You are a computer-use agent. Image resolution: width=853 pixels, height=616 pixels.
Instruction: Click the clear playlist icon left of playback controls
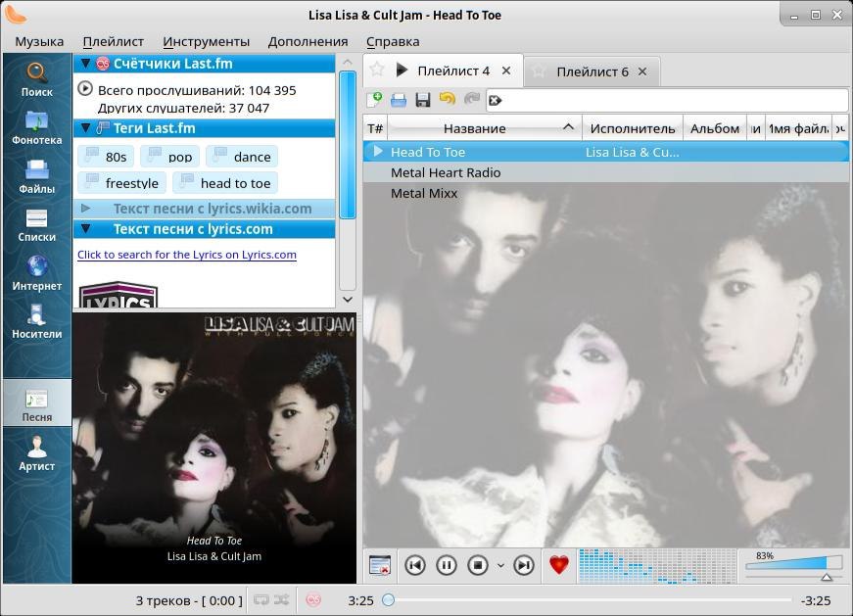(380, 565)
